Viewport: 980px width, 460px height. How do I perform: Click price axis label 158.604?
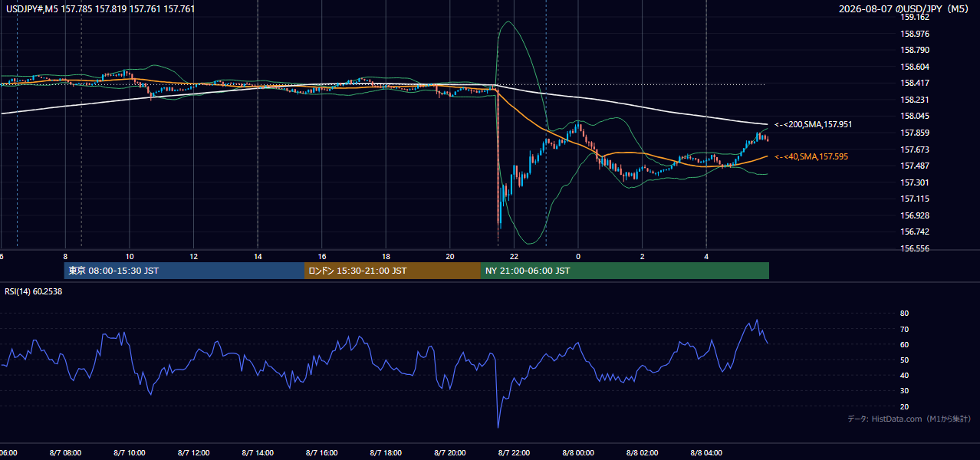916,67
